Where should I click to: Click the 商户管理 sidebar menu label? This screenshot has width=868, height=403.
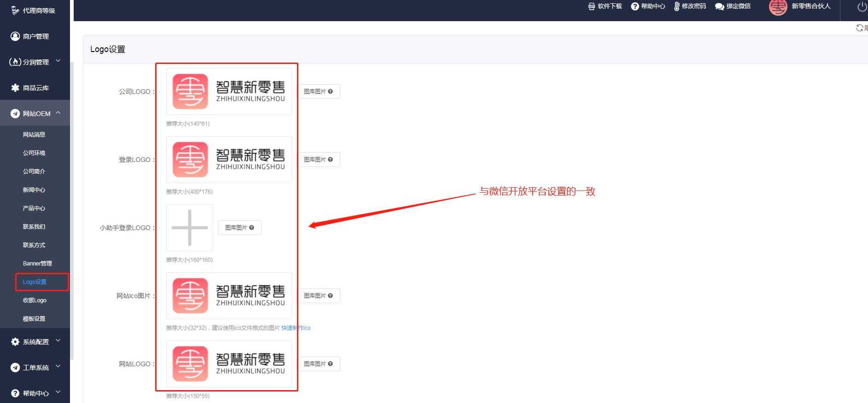pyautogui.click(x=36, y=36)
